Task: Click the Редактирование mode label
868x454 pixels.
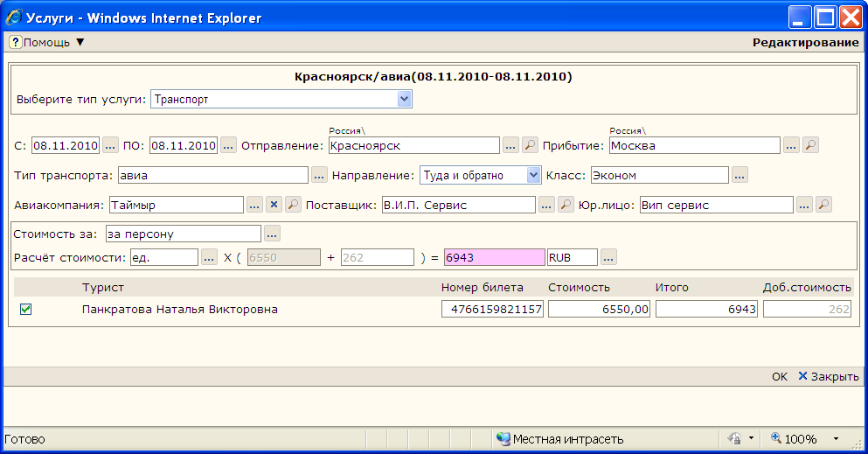Action: [x=805, y=42]
